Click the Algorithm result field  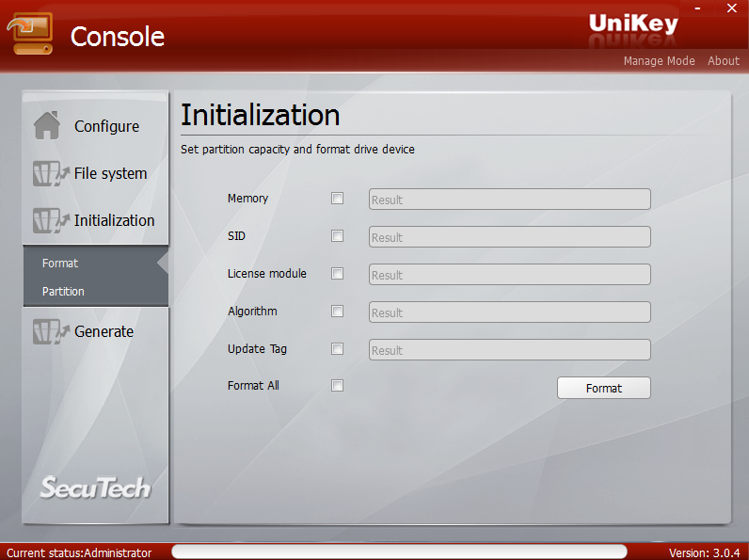click(510, 312)
